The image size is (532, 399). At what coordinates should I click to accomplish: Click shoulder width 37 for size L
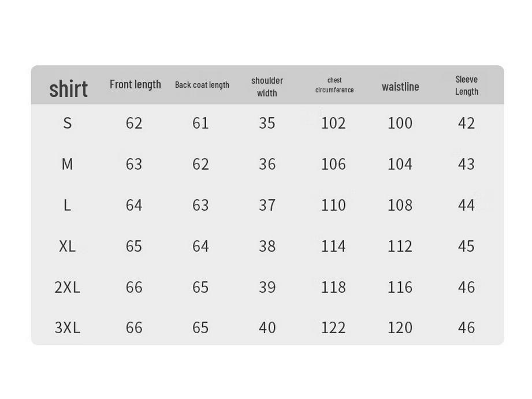pos(267,205)
